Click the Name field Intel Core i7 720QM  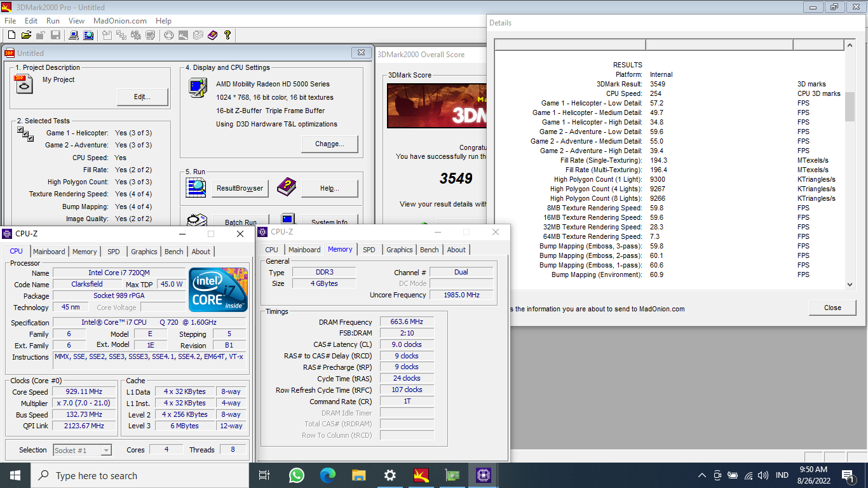pos(119,273)
